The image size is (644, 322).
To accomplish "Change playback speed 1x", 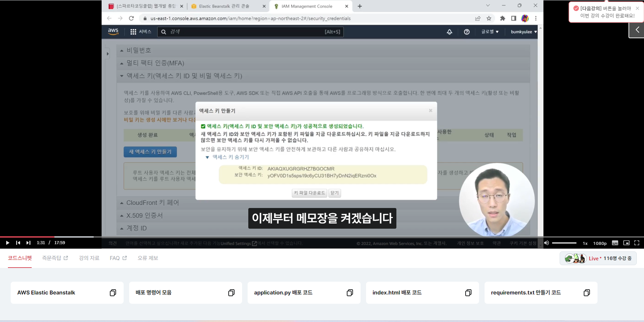I will pos(585,243).
